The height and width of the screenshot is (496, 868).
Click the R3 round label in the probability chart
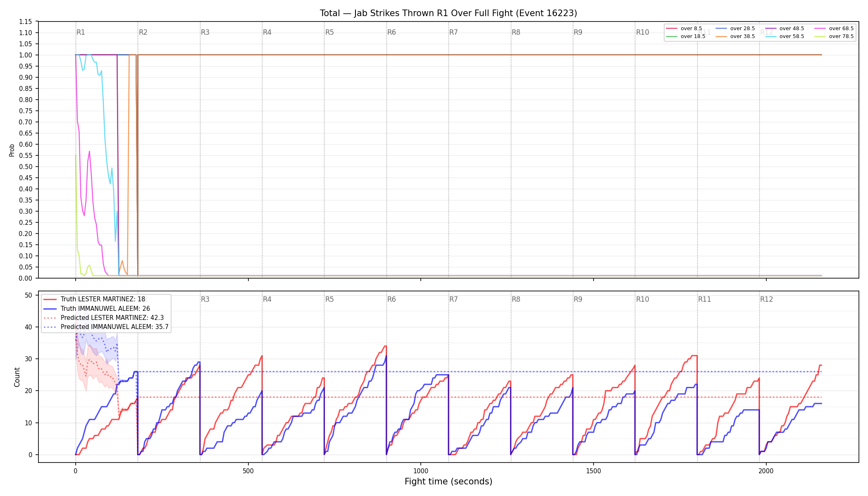205,32
